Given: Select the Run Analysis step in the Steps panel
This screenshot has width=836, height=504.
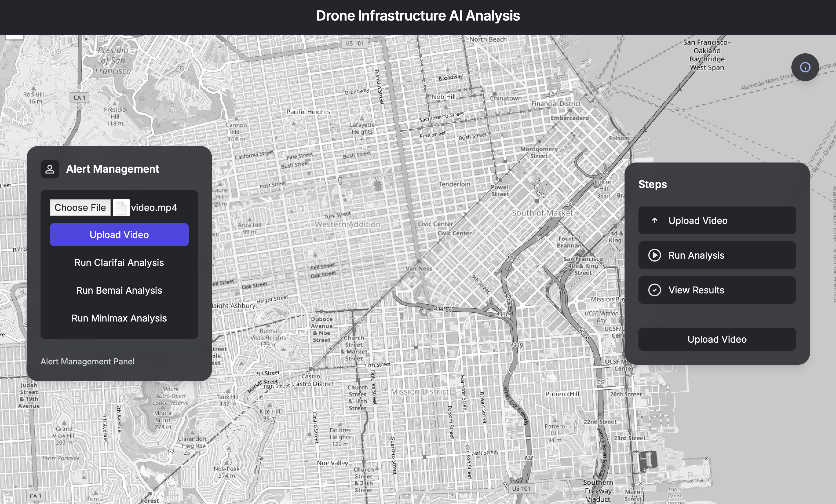Looking at the screenshot, I should click(x=717, y=255).
